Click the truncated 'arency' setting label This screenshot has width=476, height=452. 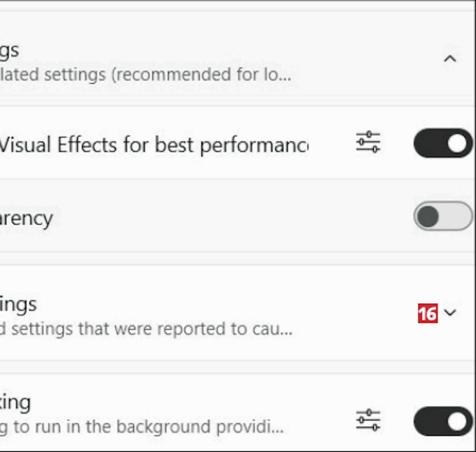pos(26,219)
